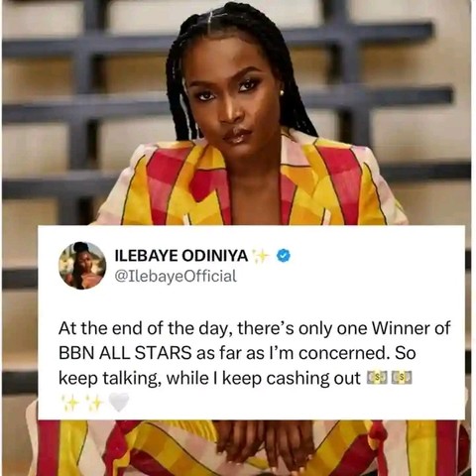Open the @IlebayeOfficial handle

(176, 276)
